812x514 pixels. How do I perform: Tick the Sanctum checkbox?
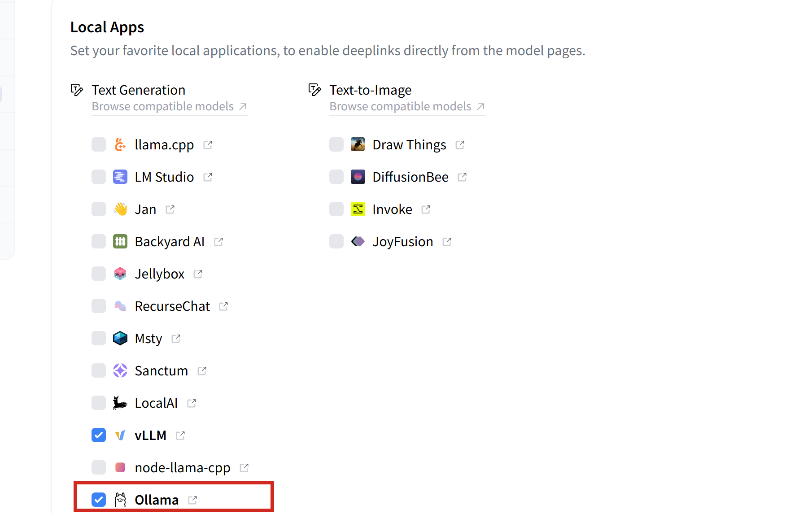(x=99, y=371)
